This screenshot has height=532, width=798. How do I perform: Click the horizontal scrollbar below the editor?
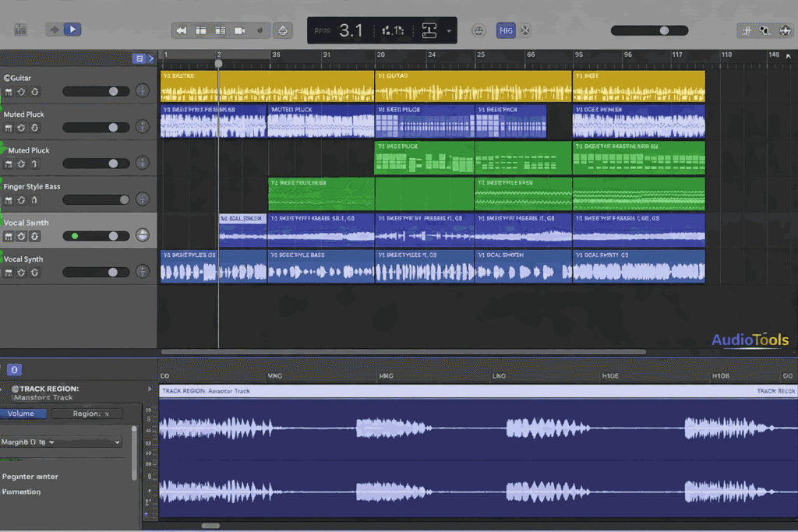point(210,525)
